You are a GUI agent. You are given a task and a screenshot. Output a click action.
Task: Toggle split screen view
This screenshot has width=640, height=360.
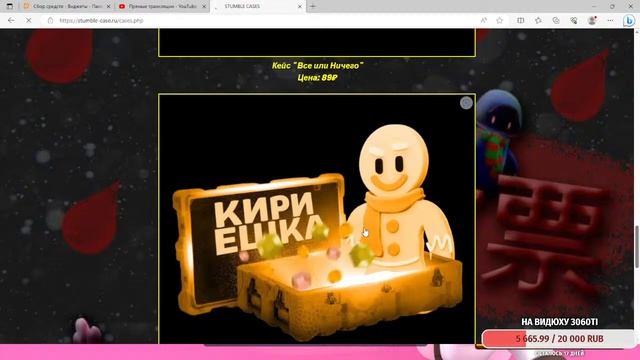(520, 20)
